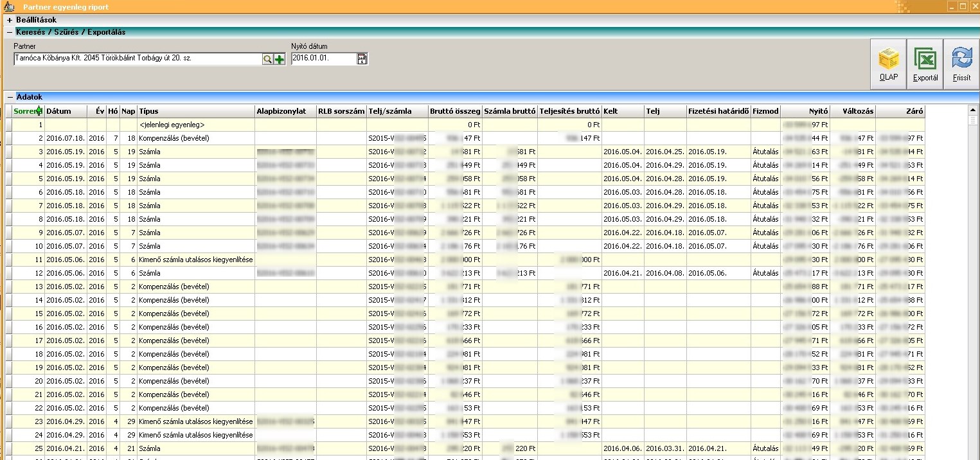This screenshot has height=460, width=980.
Task: Click the Bruttó összeg column header
Action: [x=455, y=111]
